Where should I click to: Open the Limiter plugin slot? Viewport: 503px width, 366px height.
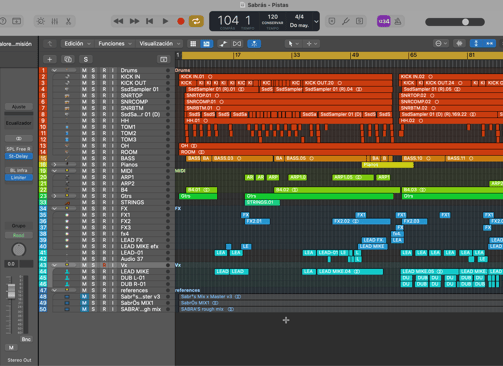(x=19, y=177)
